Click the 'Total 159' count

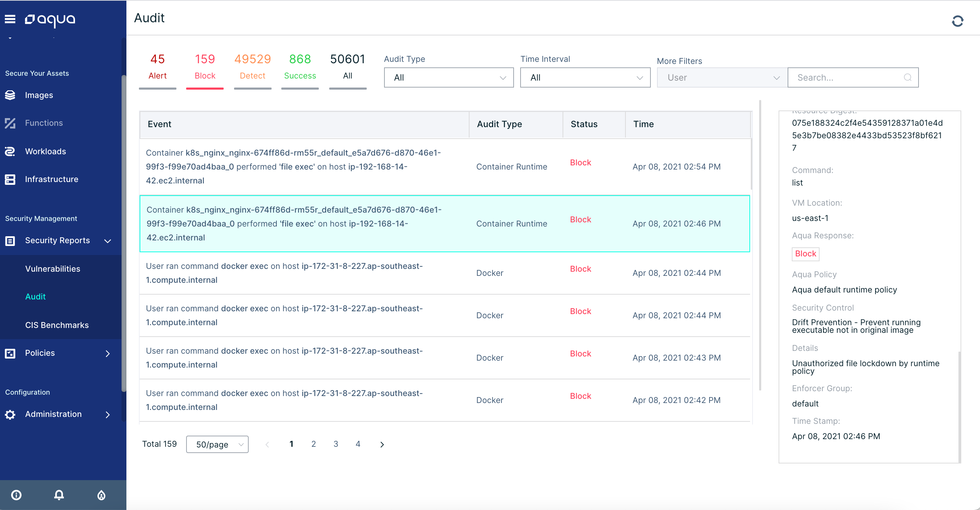point(159,444)
